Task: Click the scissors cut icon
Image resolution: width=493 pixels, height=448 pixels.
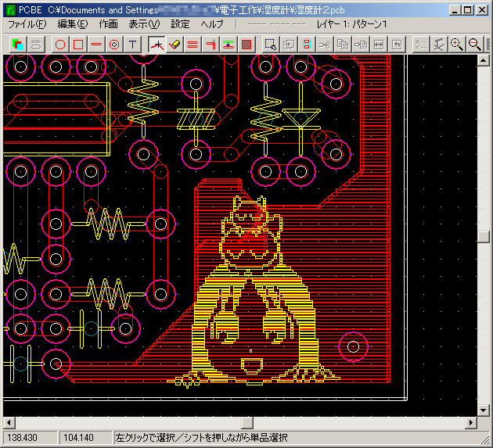Action: click(x=324, y=45)
